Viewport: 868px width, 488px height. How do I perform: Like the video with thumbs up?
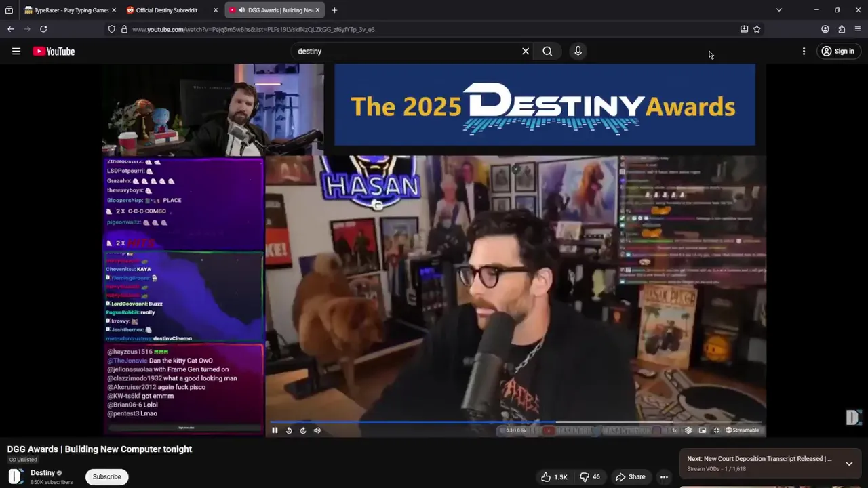click(554, 477)
